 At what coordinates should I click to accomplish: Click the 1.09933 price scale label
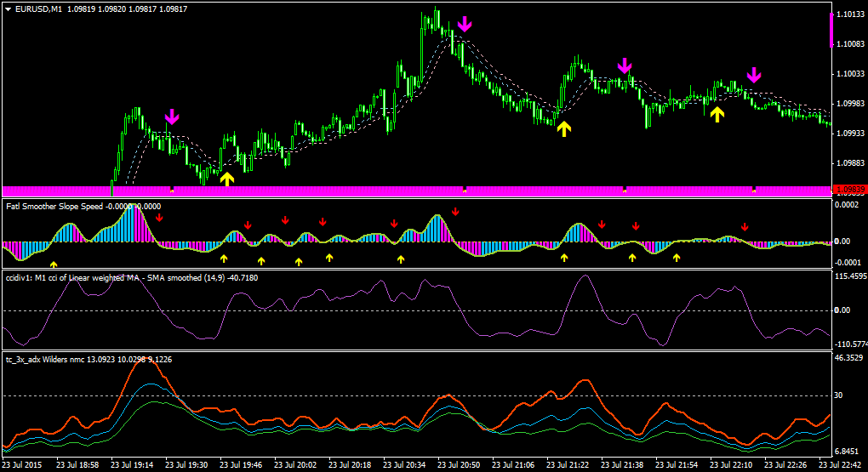(x=851, y=134)
